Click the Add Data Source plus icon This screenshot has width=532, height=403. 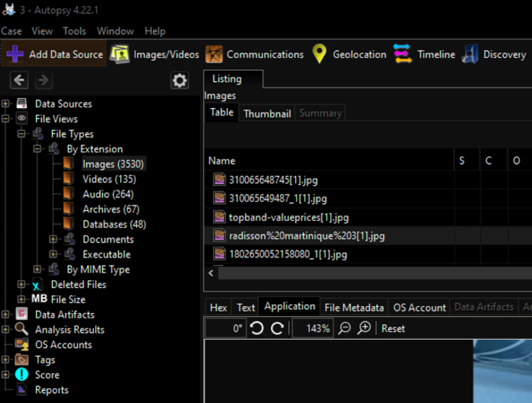15,54
